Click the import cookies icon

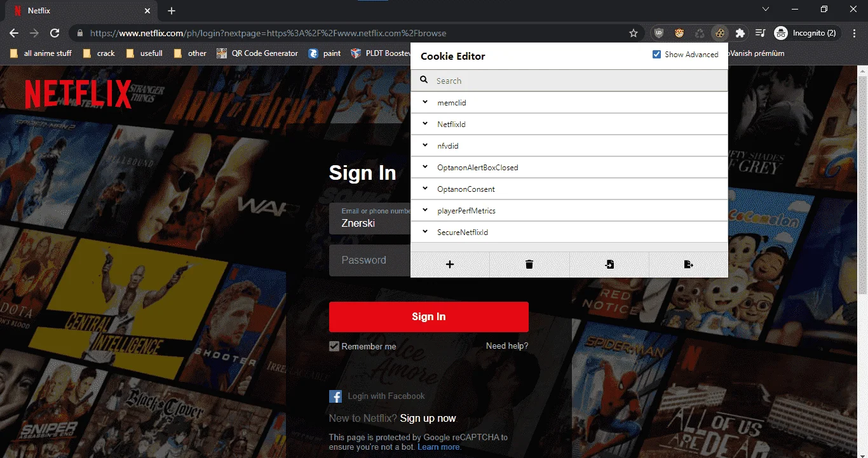(x=609, y=264)
